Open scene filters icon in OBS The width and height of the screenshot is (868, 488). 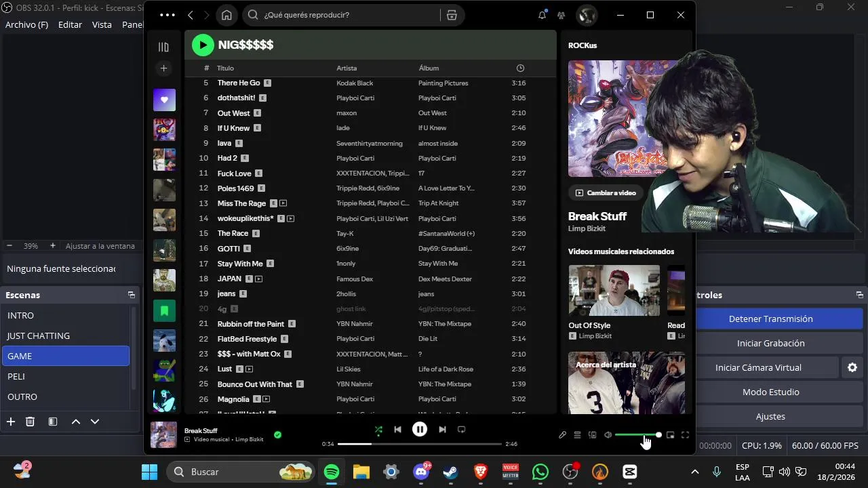click(53, 422)
